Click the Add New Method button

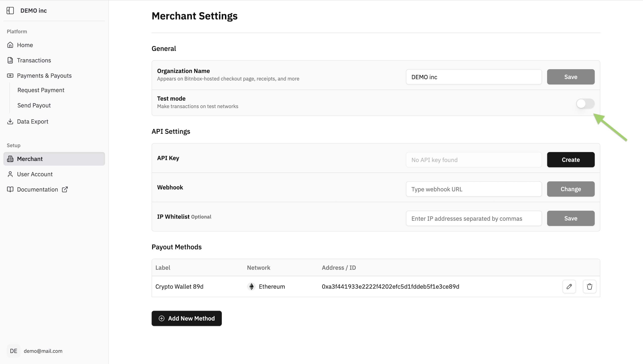click(x=186, y=318)
